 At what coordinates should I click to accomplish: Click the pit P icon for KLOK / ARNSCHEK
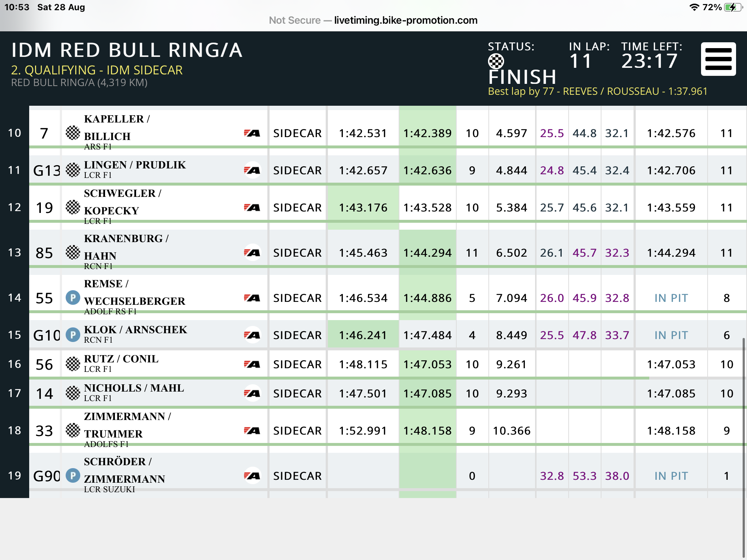(x=73, y=335)
